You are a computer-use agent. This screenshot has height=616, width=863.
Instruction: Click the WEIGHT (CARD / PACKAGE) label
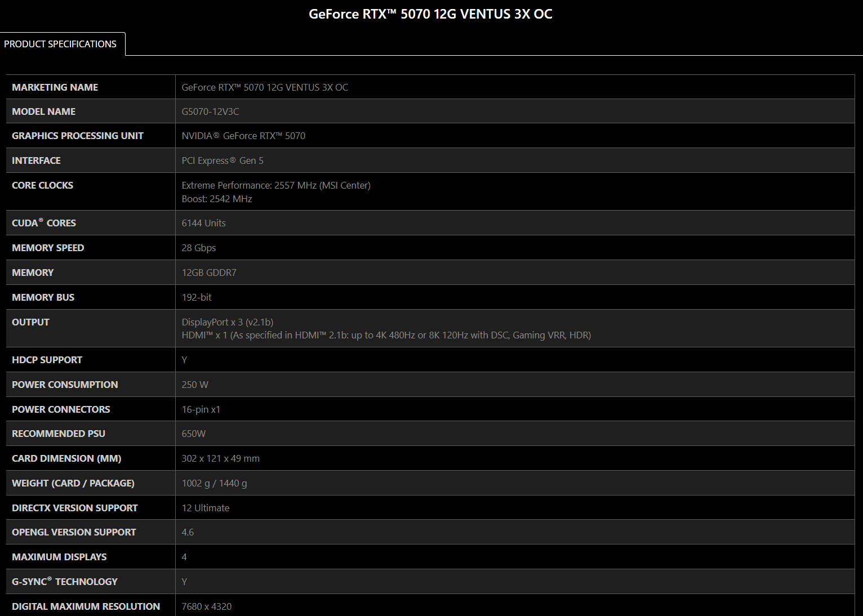[73, 483]
